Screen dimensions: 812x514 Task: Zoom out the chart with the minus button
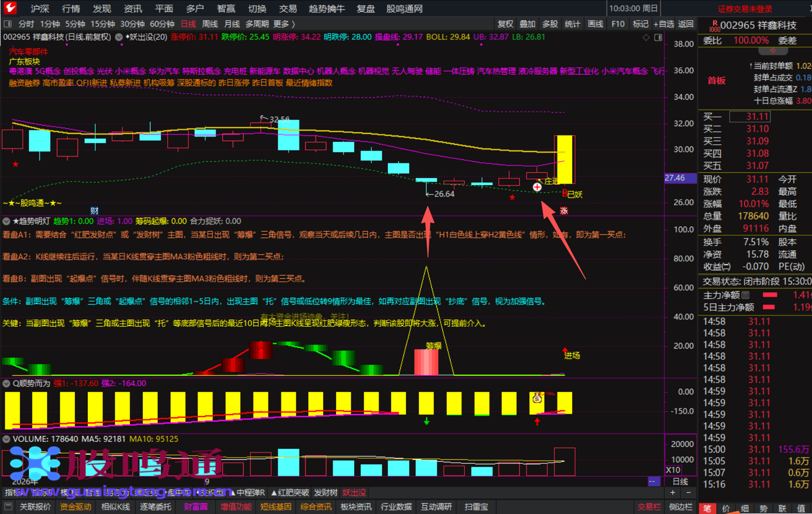click(x=688, y=493)
